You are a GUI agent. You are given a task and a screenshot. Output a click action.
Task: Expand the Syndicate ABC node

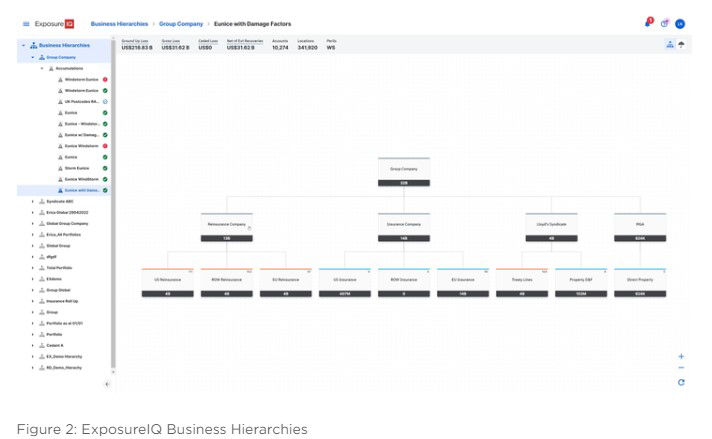[32, 202]
